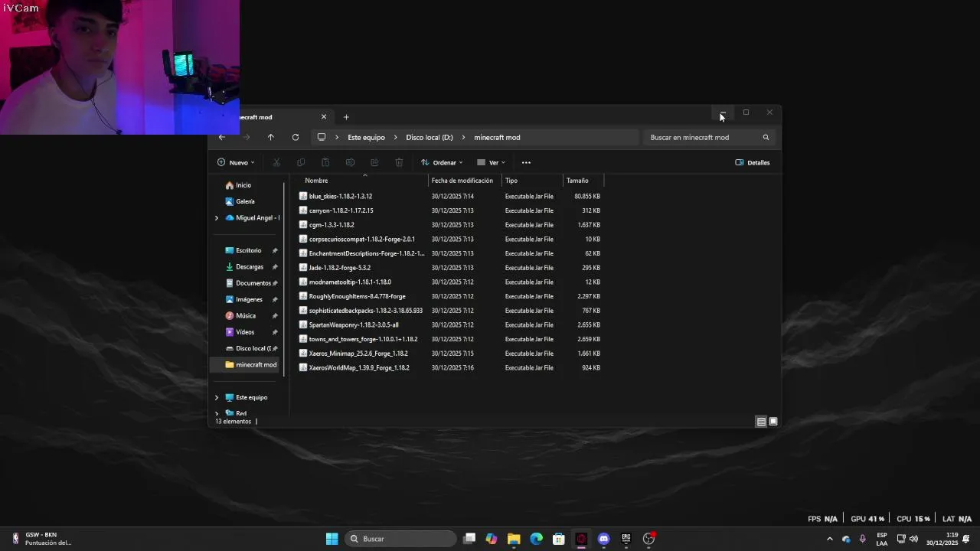Show hidden tray icons chevron
Viewport: 980px width, 551px height.
coord(829,539)
